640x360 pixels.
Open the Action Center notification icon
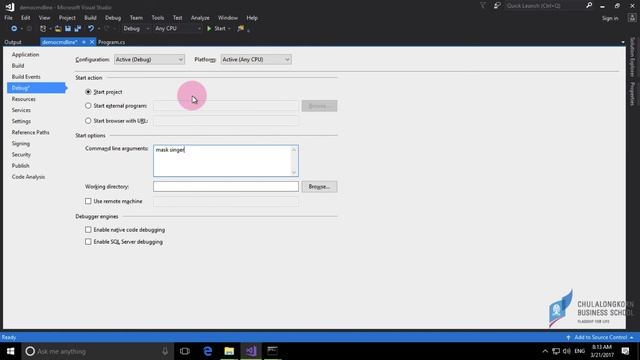(x=625, y=351)
